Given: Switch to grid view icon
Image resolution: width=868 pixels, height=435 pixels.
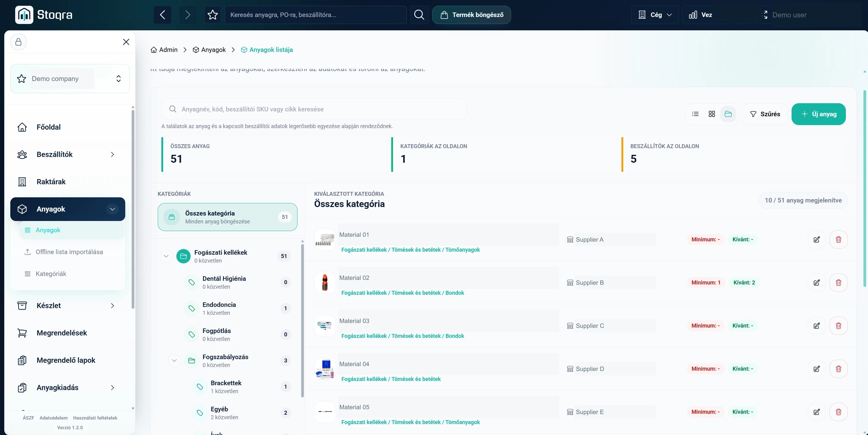Looking at the screenshot, I should 712,114.
